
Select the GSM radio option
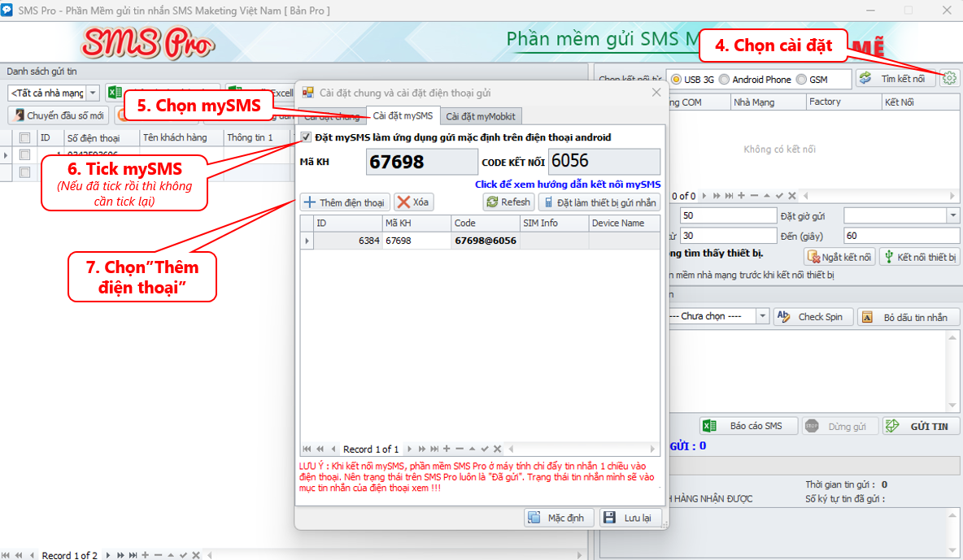click(801, 79)
